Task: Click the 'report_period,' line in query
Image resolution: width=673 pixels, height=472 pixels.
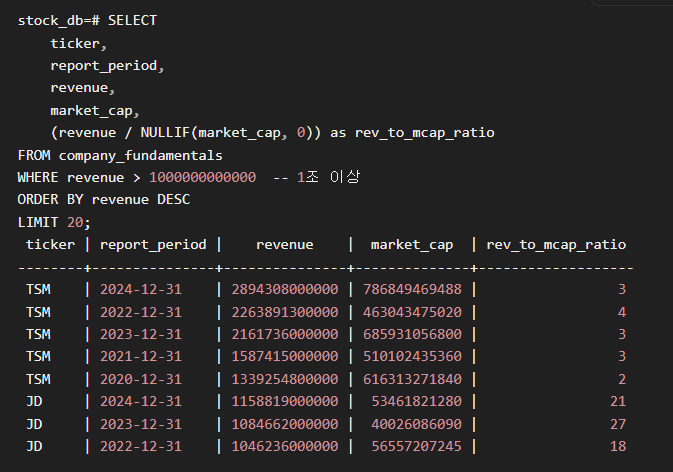Action: (107, 66)
